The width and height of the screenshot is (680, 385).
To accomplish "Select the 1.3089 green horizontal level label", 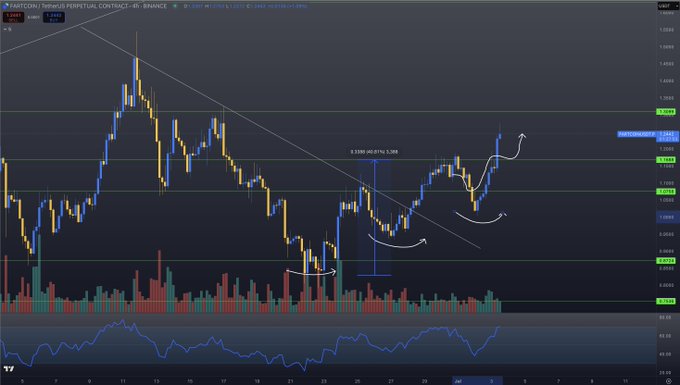I will point(666,112).
